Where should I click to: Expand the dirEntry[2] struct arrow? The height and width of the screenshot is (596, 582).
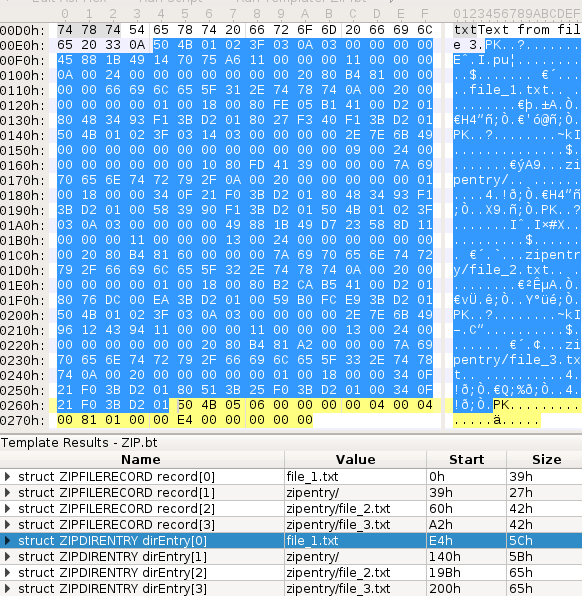tap(7, 573)
